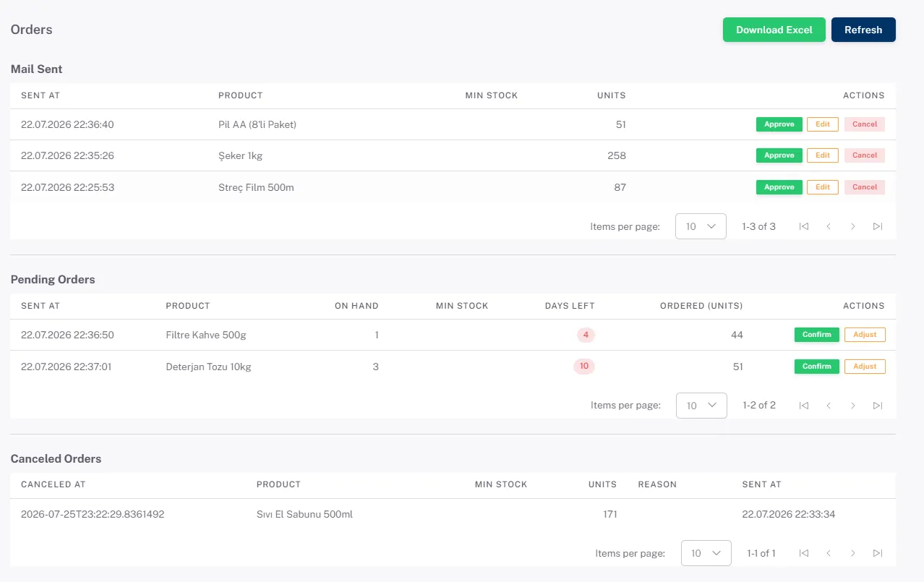Click units value 258
924x582 pixels.
coord(617,155)
